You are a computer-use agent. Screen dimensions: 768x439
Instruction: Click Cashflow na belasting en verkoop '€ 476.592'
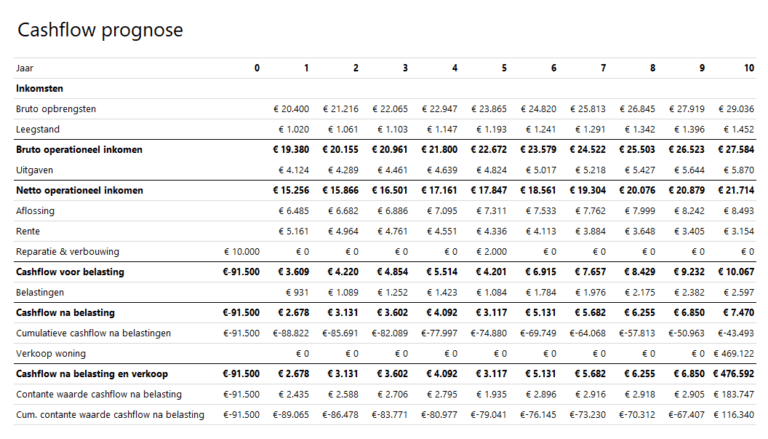tap(734, 374)
